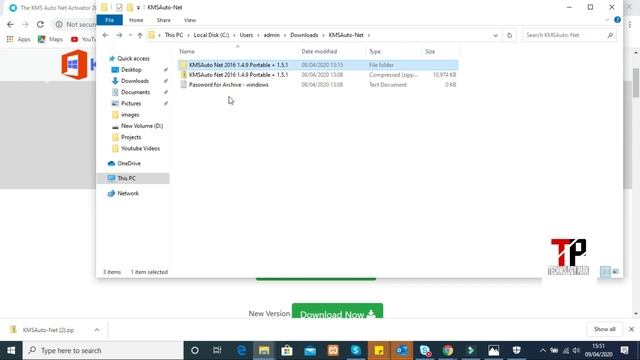Image resolution: width=640 pixels, height=360 pixels.
Task: Click the search magnifier icon in Explorer
Action: pyautogui.click(x=610, y=36)
